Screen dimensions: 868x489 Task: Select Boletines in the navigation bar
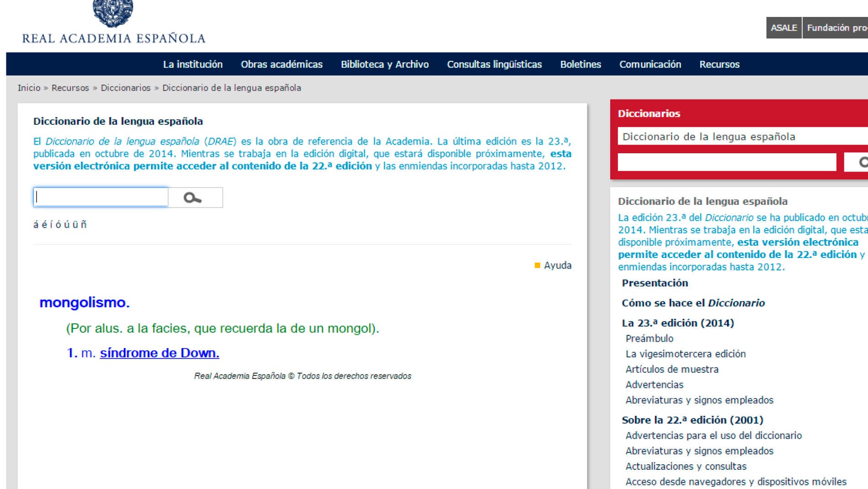point(580,64)
